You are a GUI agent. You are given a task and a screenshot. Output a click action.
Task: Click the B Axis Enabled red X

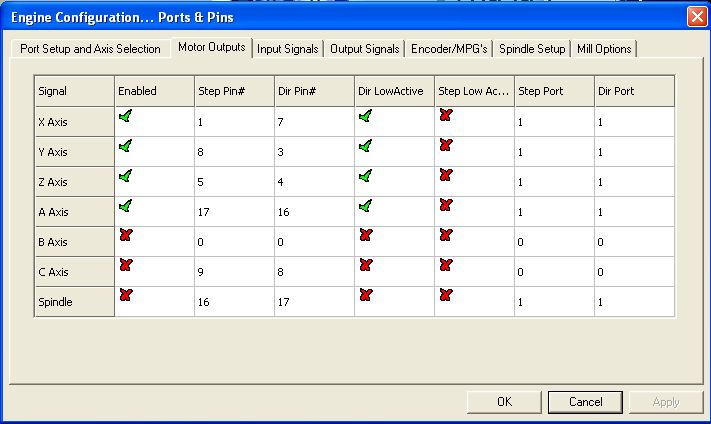click(x=124, y=235)
